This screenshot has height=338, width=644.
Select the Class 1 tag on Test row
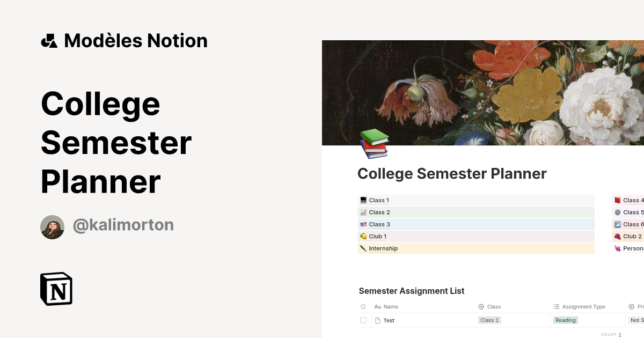(489, 320)
